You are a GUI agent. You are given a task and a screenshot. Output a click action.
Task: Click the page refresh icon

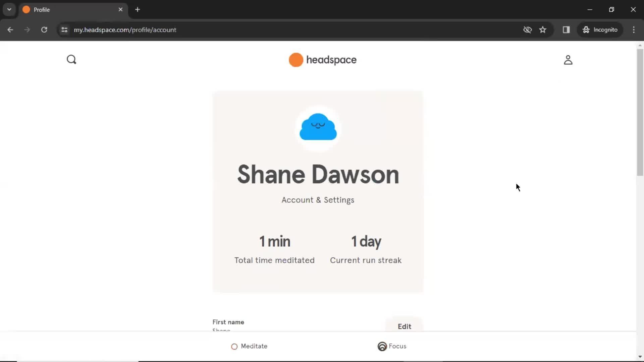click(44, 29)
